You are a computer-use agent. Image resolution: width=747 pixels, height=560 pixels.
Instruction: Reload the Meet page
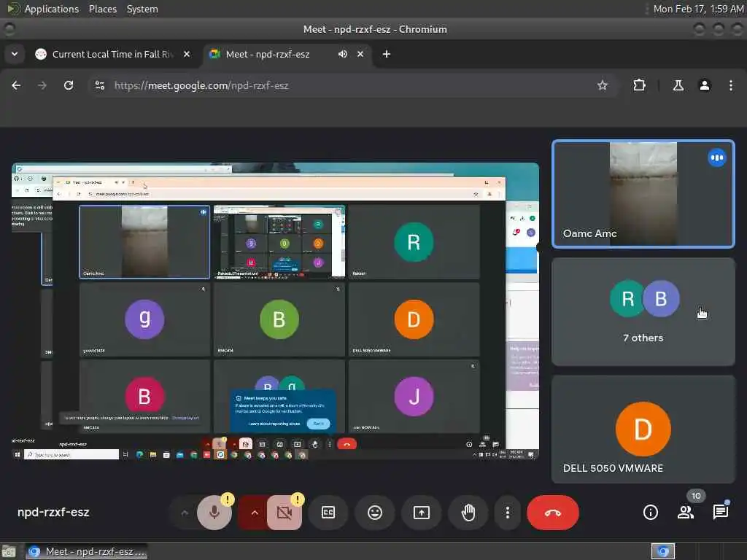point(69,85)
